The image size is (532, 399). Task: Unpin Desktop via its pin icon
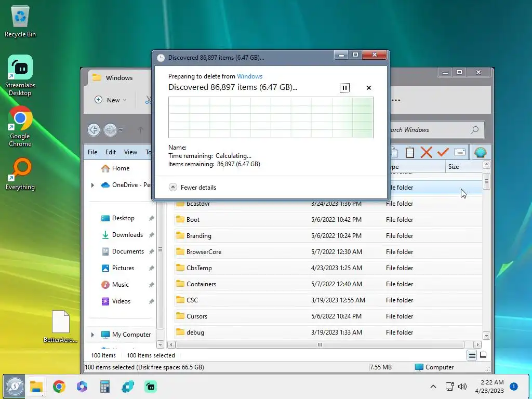click(151, 218)
